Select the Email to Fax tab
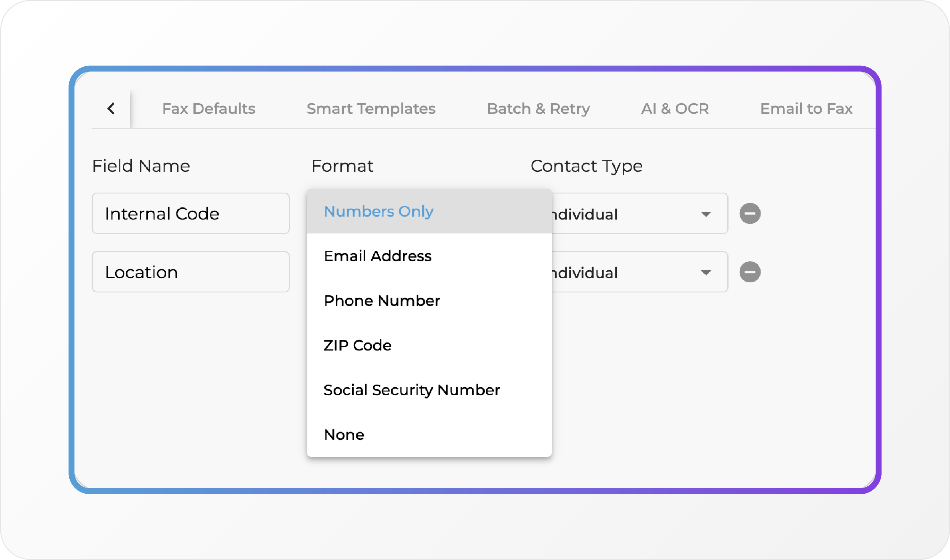Screen dimensions: 950x560 click(x=806, y=109)
